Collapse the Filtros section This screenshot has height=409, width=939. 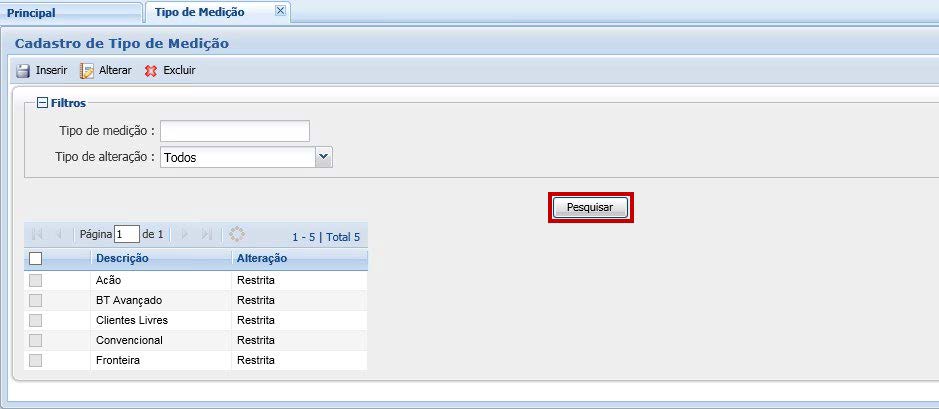click(42, 102)
